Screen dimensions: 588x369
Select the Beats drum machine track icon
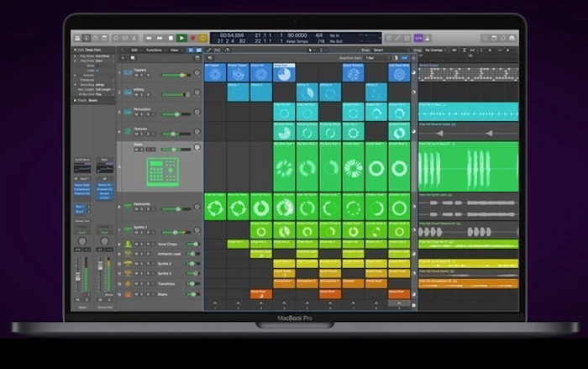point(162,172)
